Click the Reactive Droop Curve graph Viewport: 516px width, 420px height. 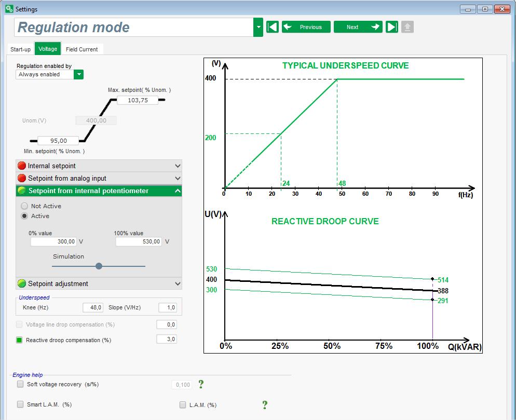tap(343, 281)
